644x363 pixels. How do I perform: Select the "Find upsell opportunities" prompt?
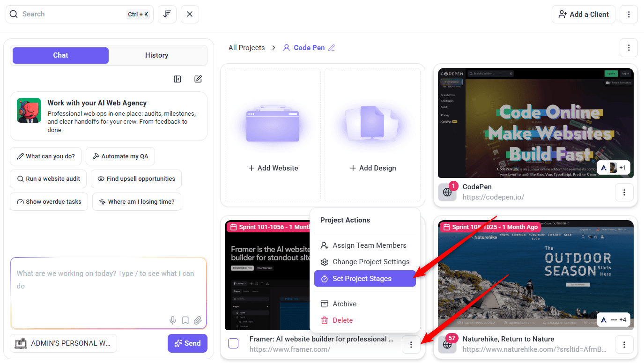click(x=136, y=179)
